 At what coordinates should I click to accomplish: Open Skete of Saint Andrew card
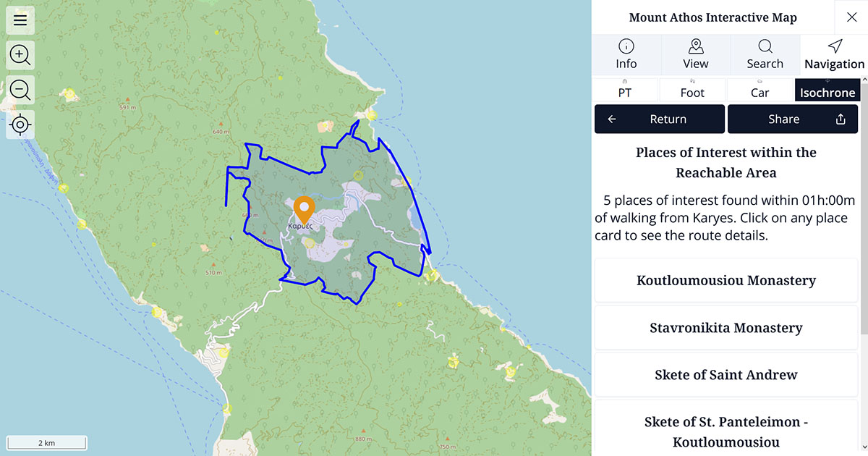pyautogui.click(x=726, y=375)
